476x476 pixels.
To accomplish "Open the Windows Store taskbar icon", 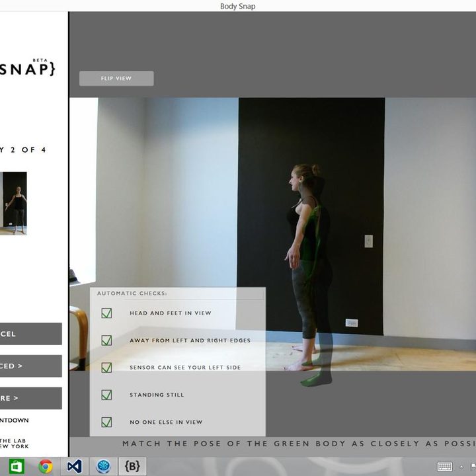I will click(17, 466).
